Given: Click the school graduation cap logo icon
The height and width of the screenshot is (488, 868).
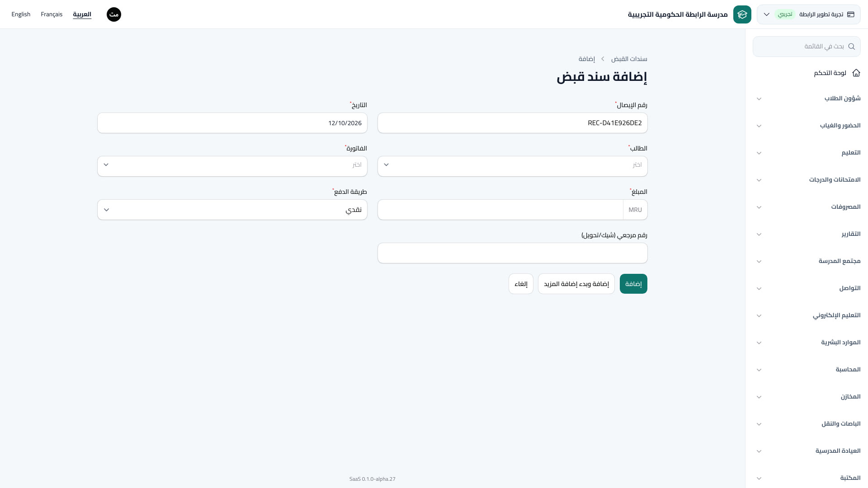Looking at the screenshot, I should 742,14.
